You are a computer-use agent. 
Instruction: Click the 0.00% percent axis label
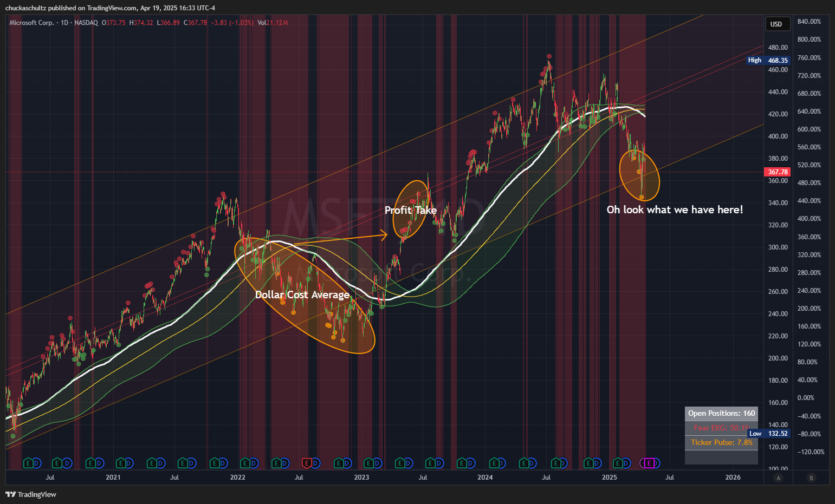point(806,398)
